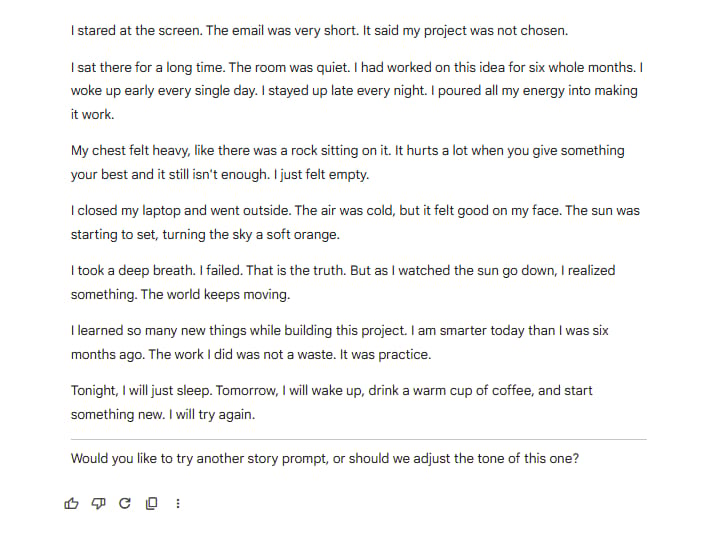Mark the response with thumbs down
Screen dimensions: 720x534
pyautogui.click(x=98, y=504)
